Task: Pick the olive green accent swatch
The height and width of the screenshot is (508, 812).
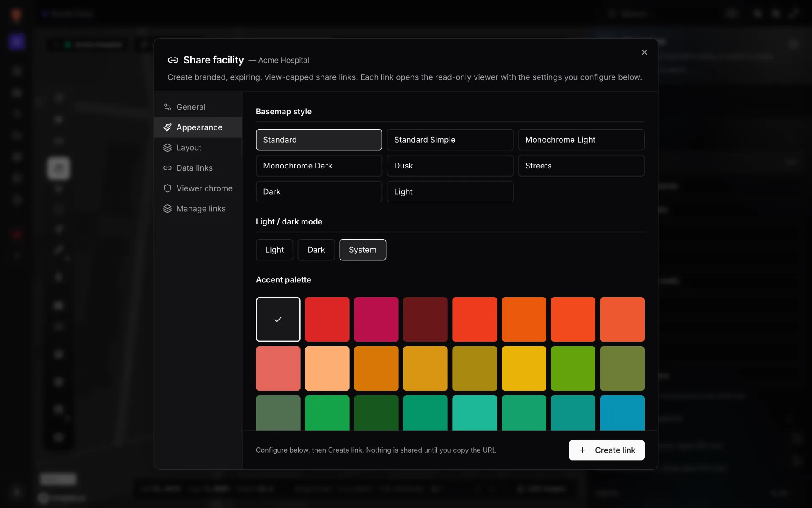Action: (622, 369)
